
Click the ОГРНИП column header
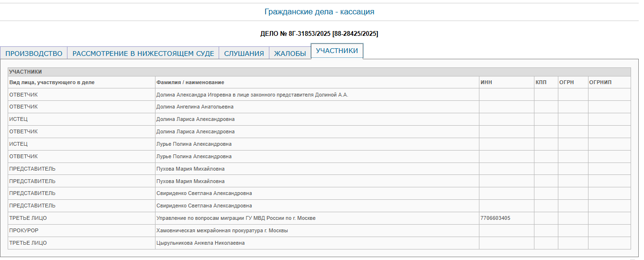[x=600, y=83]
